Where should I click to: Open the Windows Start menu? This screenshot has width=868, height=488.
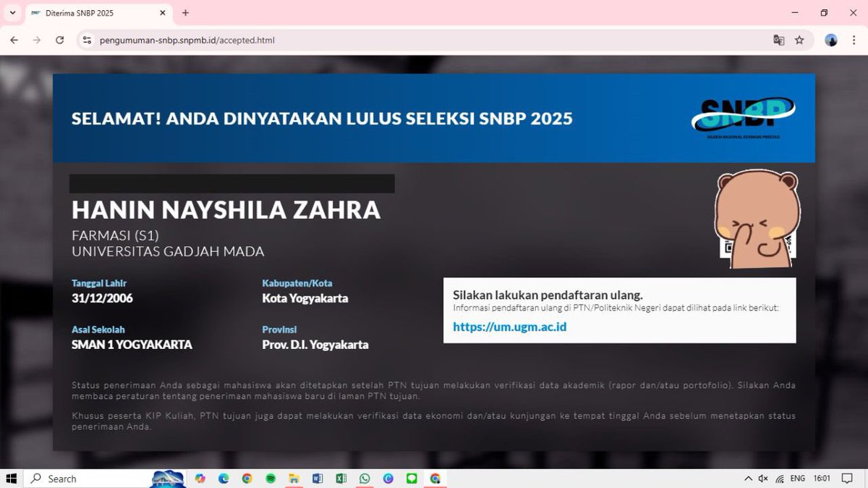tap(12, 478)
